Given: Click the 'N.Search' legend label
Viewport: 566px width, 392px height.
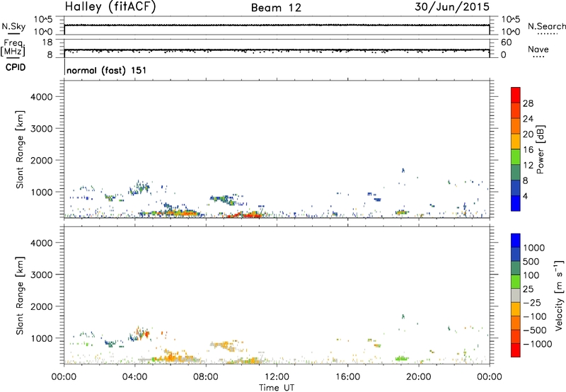Looking at the screenshot, I should pos(546,26).
